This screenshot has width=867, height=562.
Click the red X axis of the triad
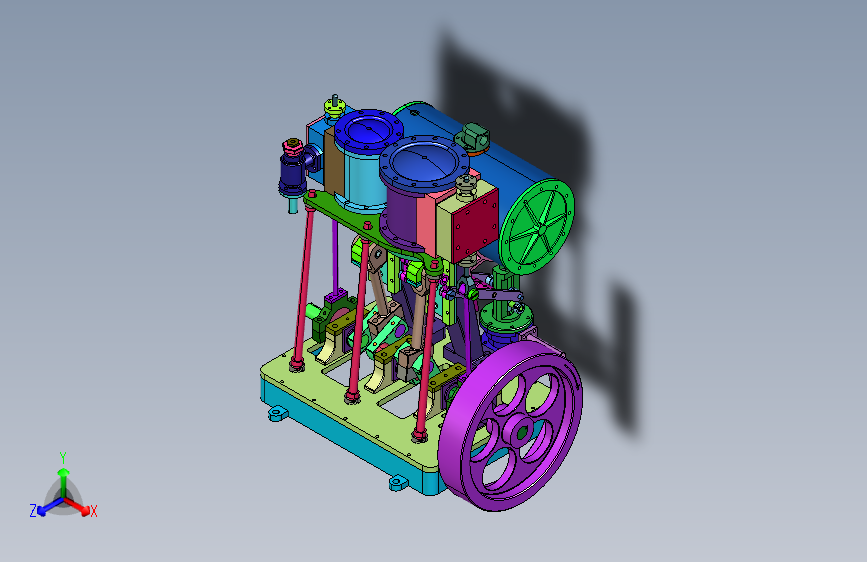coord(81,508)
